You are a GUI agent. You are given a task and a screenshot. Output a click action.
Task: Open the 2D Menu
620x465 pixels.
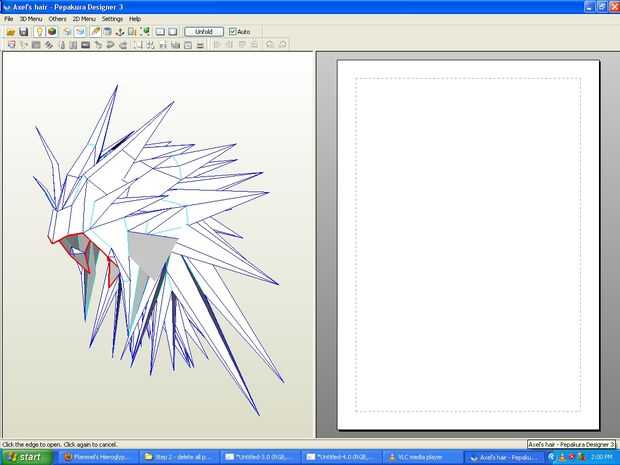tap(84, 19)
